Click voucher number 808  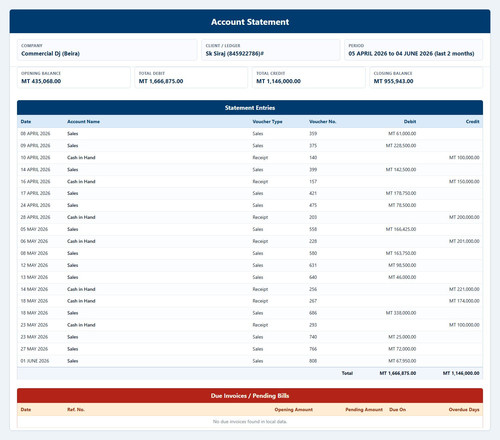click(313, 361)
